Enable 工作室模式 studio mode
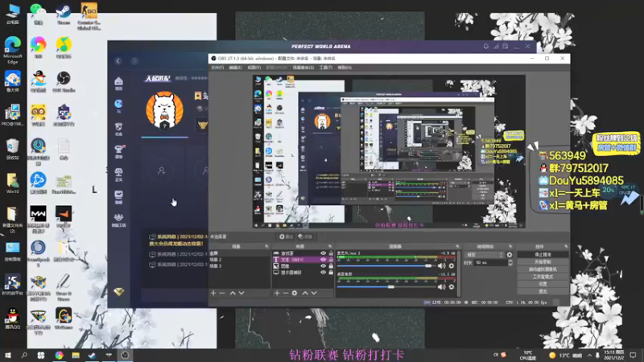 [x=543, y=277]
